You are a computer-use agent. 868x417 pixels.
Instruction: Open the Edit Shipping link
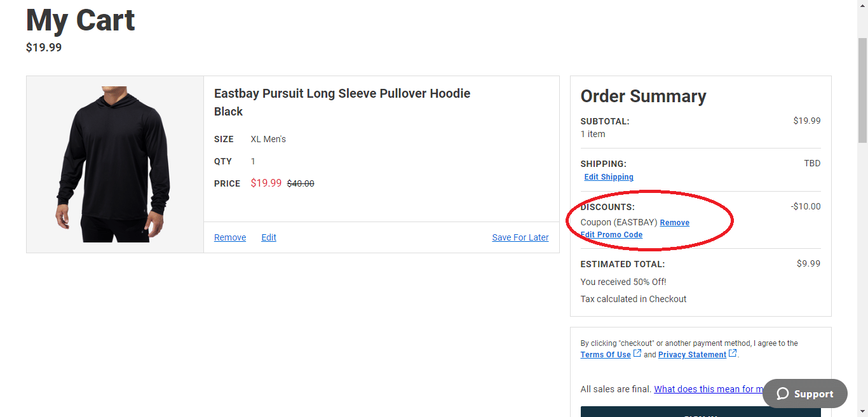pos(609,177)
